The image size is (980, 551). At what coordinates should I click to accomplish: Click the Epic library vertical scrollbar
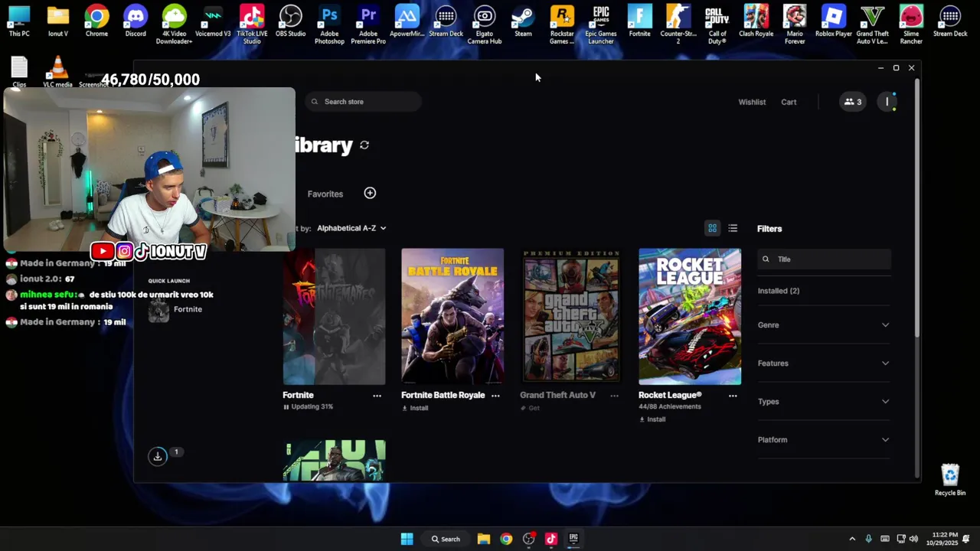pyautogui.click(x=916, y=207)
